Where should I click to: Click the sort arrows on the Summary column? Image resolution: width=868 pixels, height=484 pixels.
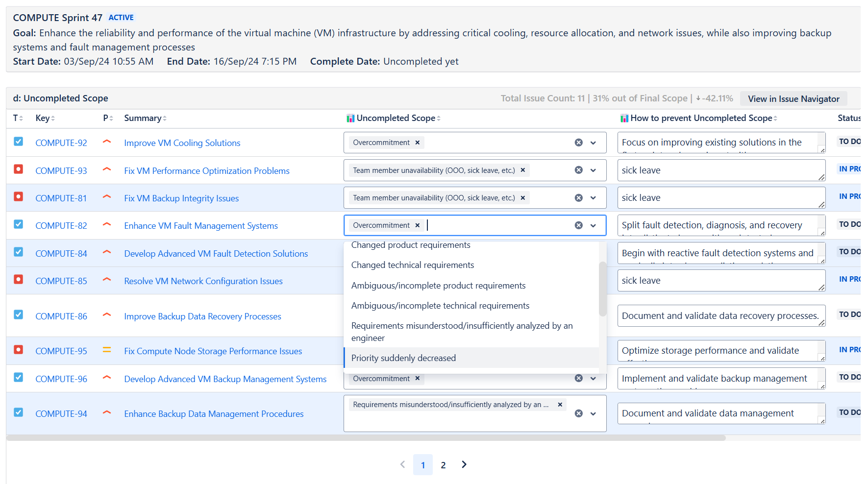(165, 118)
